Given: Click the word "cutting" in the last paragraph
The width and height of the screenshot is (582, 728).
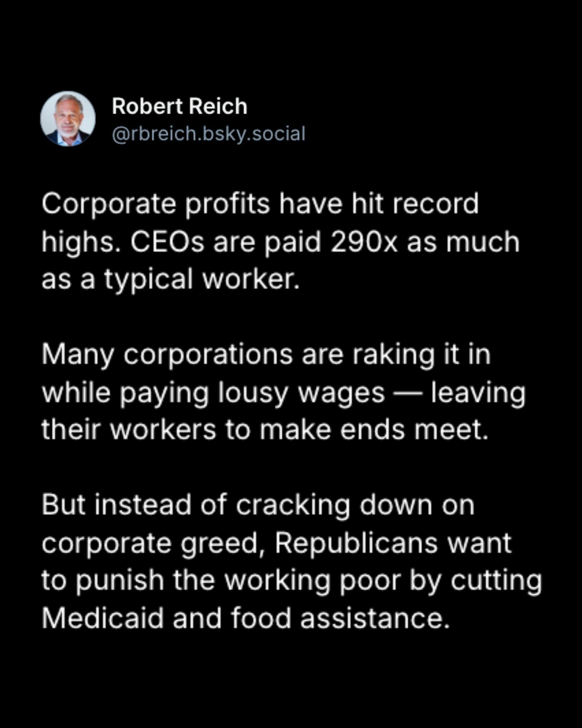Looking at the screenshot, I should (496, 581).
